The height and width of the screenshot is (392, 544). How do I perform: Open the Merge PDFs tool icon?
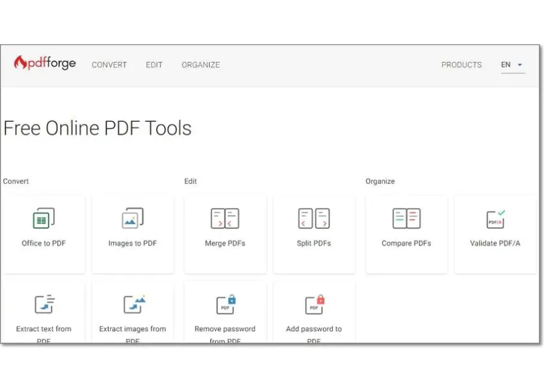(x=225, y=218)
